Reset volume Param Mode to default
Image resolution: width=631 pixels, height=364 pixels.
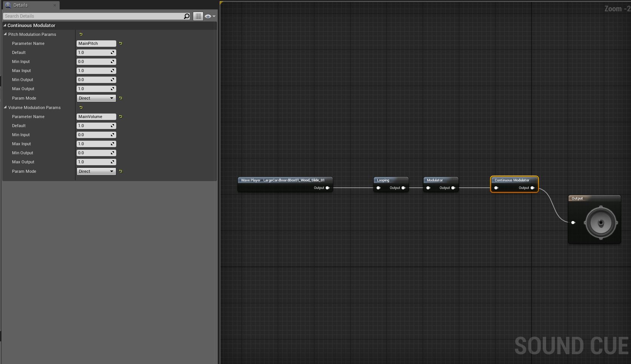(121, 171)
